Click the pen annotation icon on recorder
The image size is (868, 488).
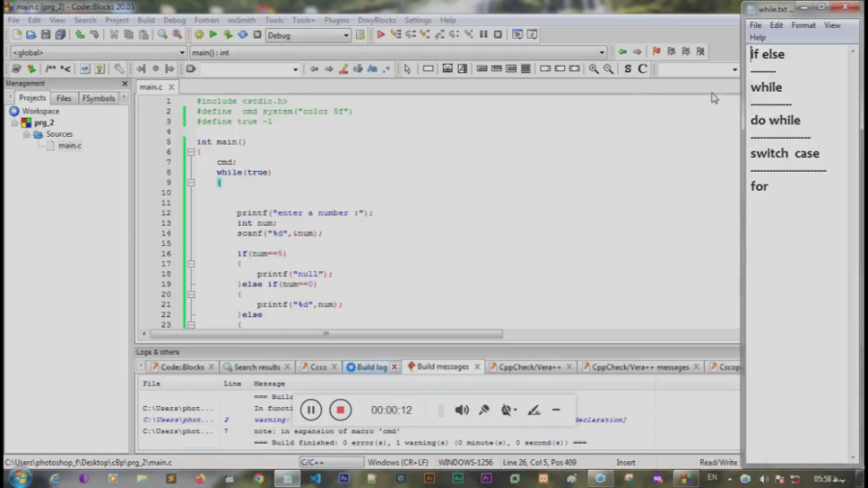(533, 410)
